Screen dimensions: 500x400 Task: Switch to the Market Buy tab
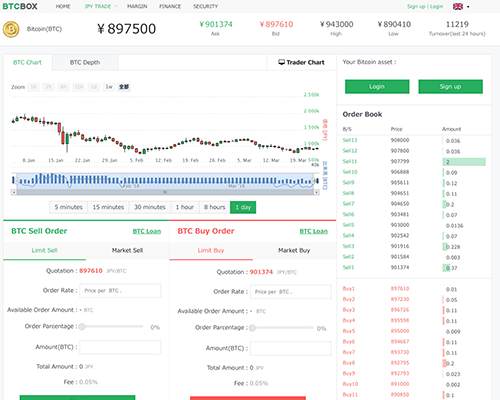(x=294, y=250)
